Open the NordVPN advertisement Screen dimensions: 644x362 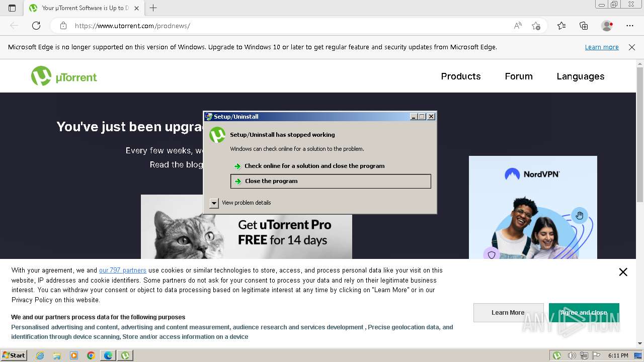point(533,207)
